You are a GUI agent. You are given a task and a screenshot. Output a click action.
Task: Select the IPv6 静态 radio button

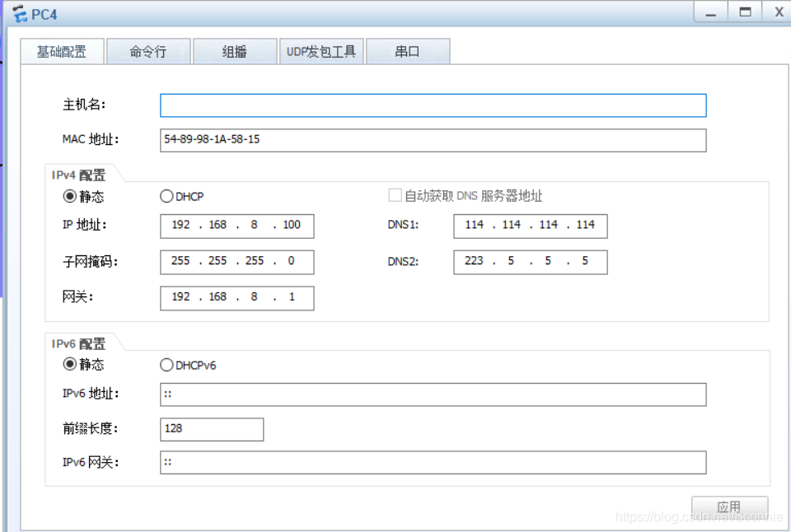[69, 364]
